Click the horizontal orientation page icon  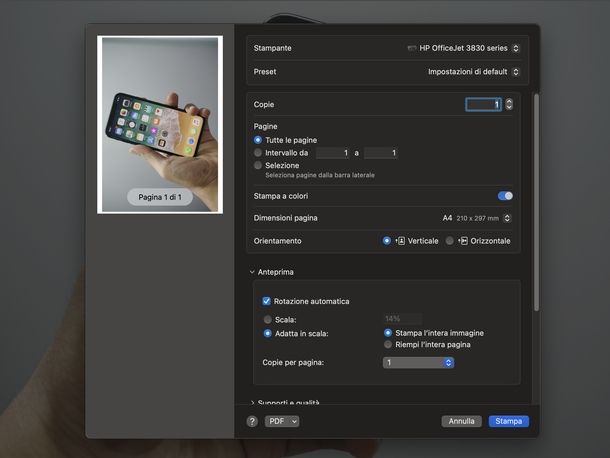point(462,241)
